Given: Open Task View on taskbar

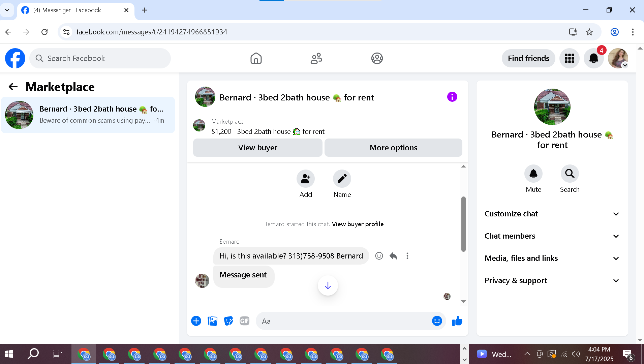Looking at the screenshot, I should [58, 354].
